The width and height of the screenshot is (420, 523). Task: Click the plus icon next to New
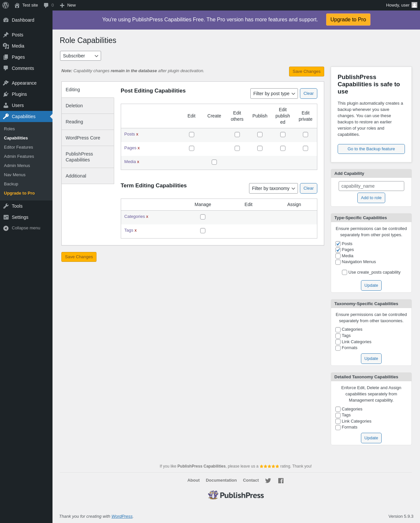coord(62,5)
